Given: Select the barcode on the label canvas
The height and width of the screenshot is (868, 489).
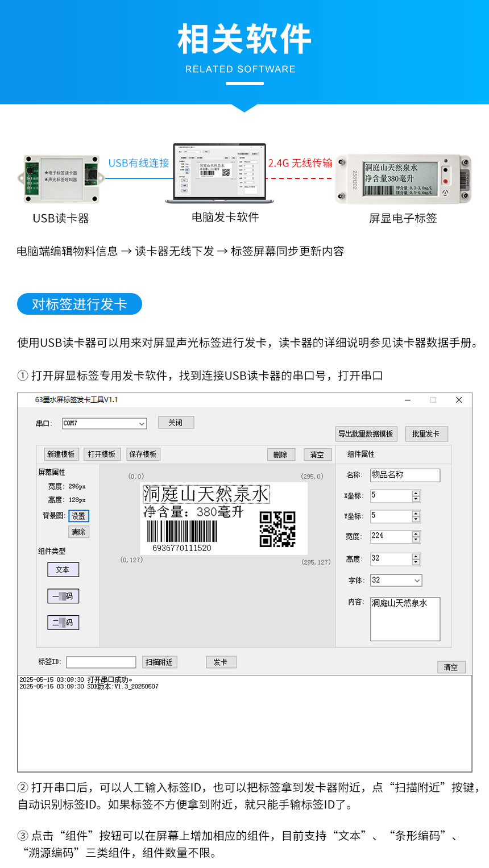Looking at the screenshot, I should point(182,532).
